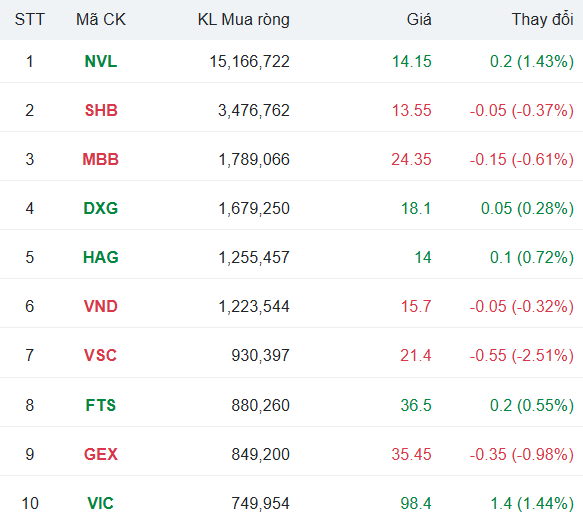Image resolution: width=583 pixels, height=521 pixels.
Task: Click the price 14 in HAG row
Action: 423,257
